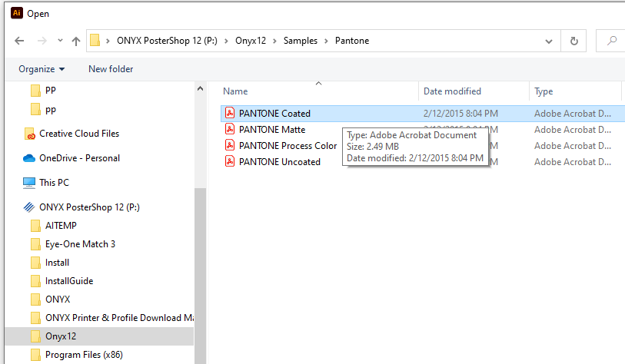Open Program Files (x86) folder

coord(84,355)
